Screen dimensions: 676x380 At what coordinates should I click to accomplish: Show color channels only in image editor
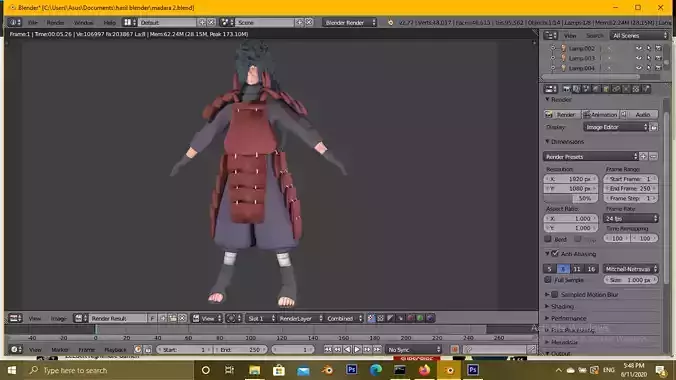(x=381, y=318)
